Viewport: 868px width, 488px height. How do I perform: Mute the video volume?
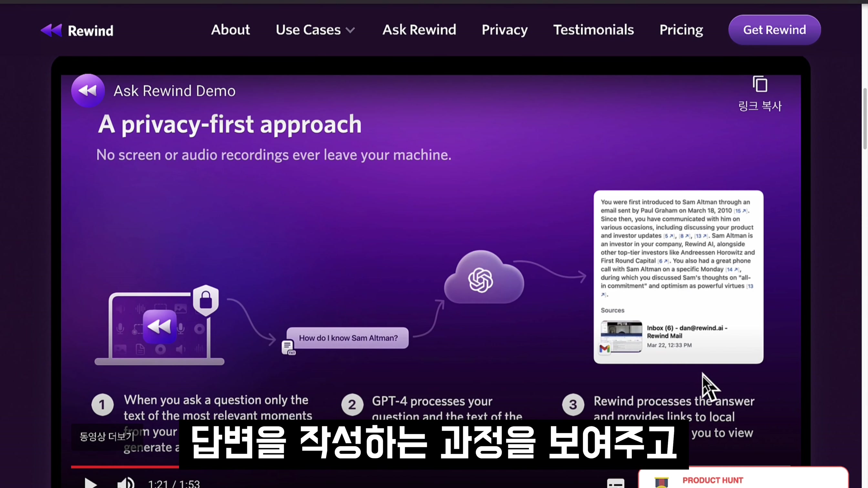pyautogui.click(x=125, y=483)
